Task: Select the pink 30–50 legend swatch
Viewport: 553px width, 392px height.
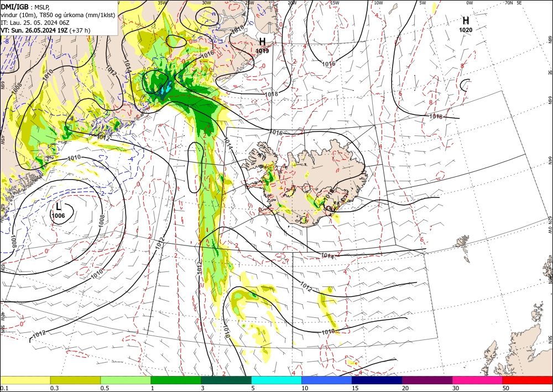Action: [x=478, y=380]
